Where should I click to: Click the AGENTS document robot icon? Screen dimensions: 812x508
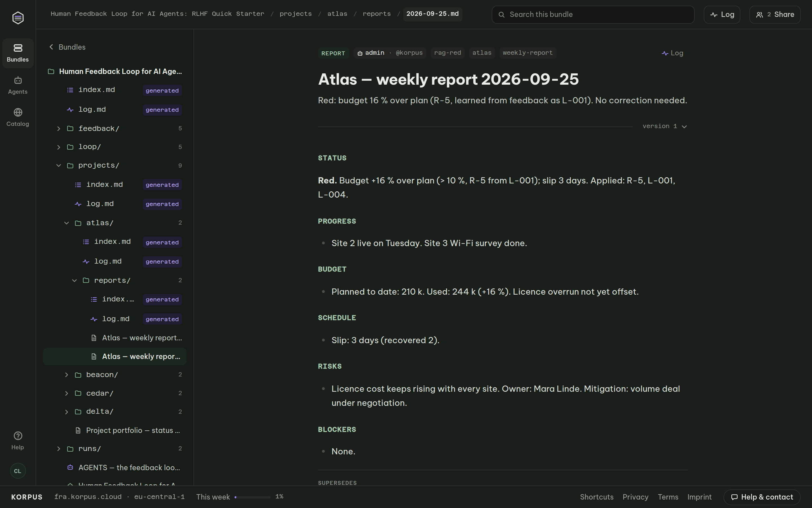[70, 467]
